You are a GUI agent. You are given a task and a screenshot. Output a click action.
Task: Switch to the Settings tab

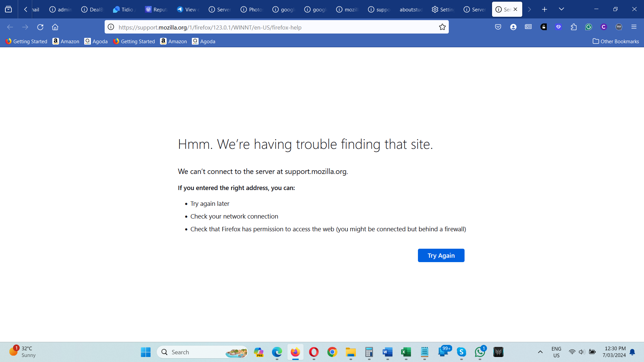point(443,9)
